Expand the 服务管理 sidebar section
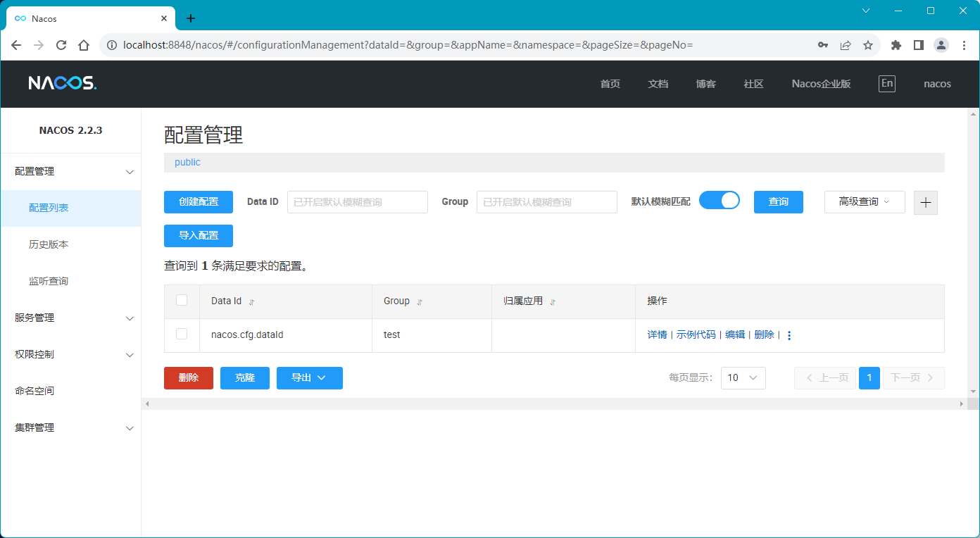 click(70, 318)
